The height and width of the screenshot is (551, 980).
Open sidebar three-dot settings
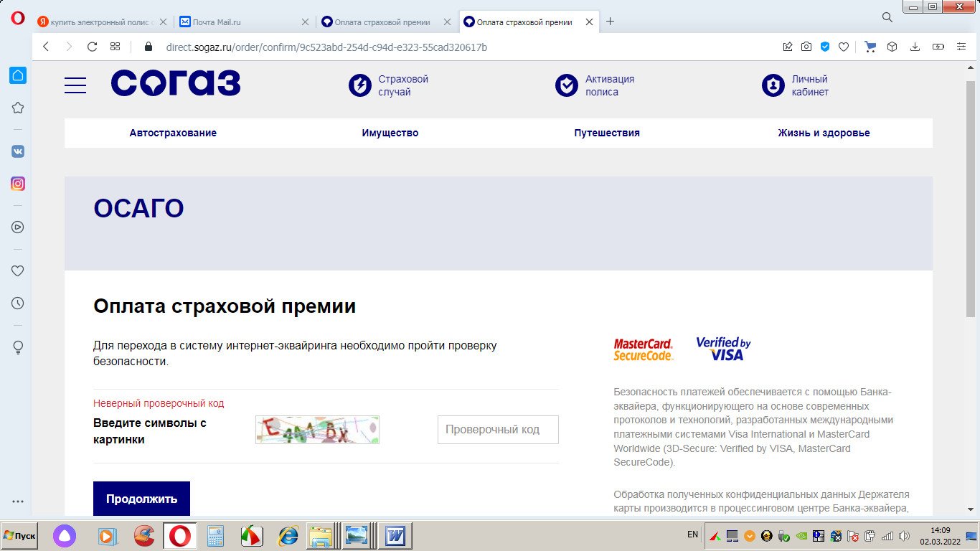(x=18, y=502)
